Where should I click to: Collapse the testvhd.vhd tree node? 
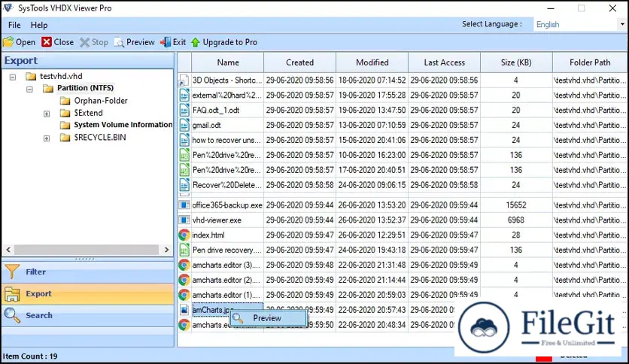click(13, 77)
